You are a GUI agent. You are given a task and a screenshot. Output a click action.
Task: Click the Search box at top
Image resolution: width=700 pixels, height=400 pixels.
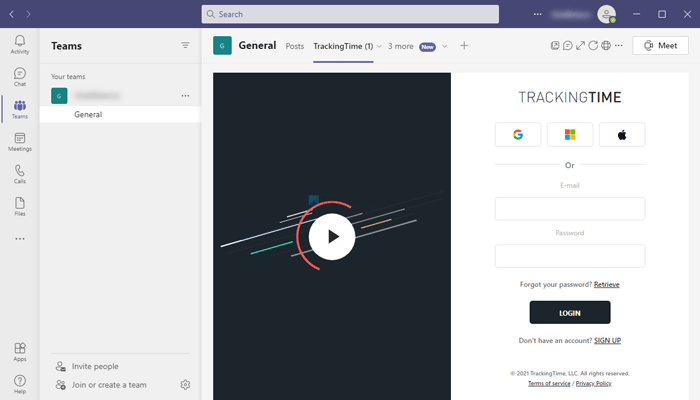pyautogui.click(x=350, y=14)
